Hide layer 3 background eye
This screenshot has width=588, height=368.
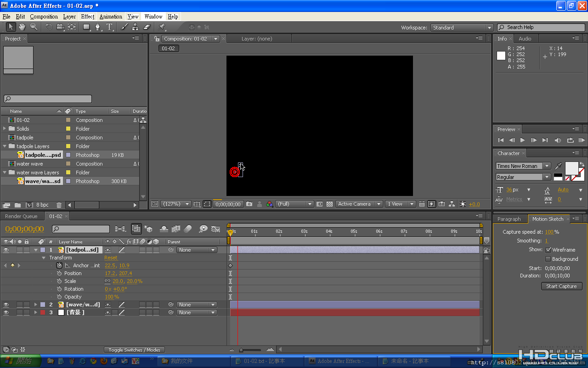pos(6,312)
